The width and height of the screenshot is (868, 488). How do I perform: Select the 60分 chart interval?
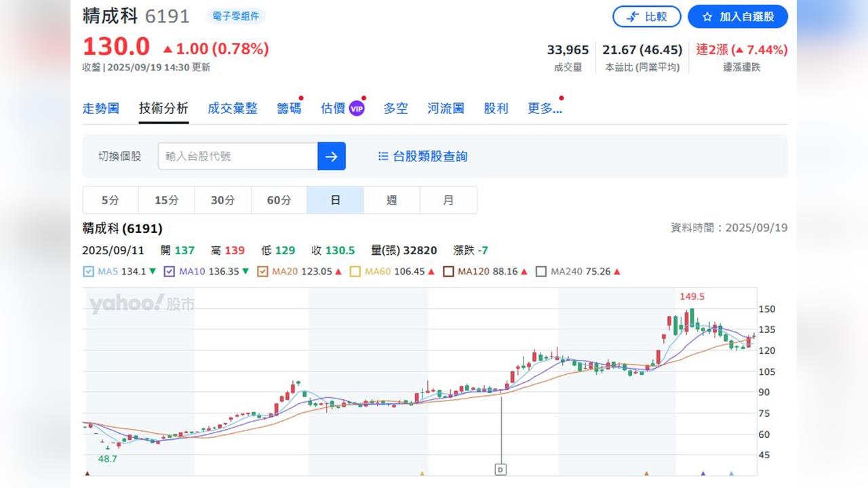pos(279,201)
